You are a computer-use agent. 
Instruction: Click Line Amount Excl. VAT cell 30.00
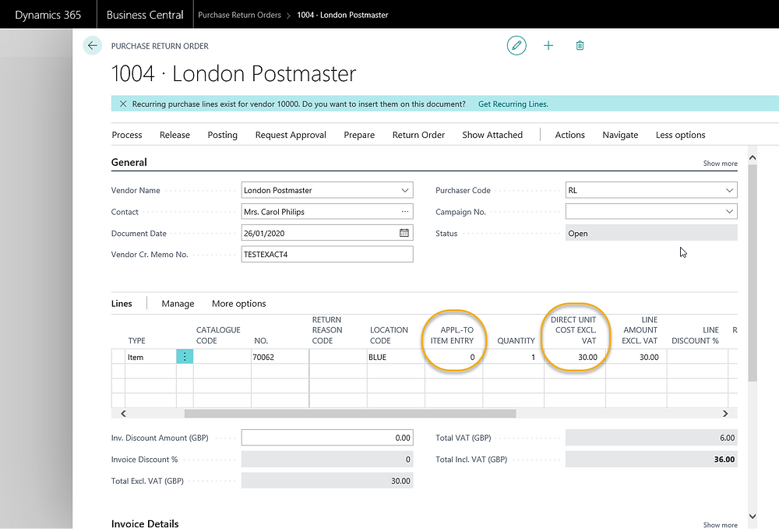(x=636, y=357)
